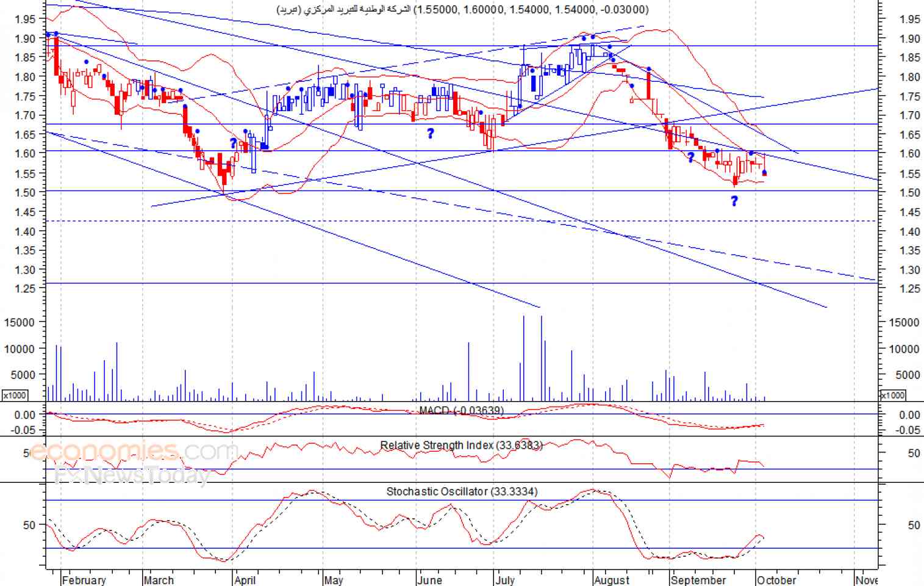Click the October month label
Image resolution: width=924 pixels, height=586 pixels.
[776, 580]
